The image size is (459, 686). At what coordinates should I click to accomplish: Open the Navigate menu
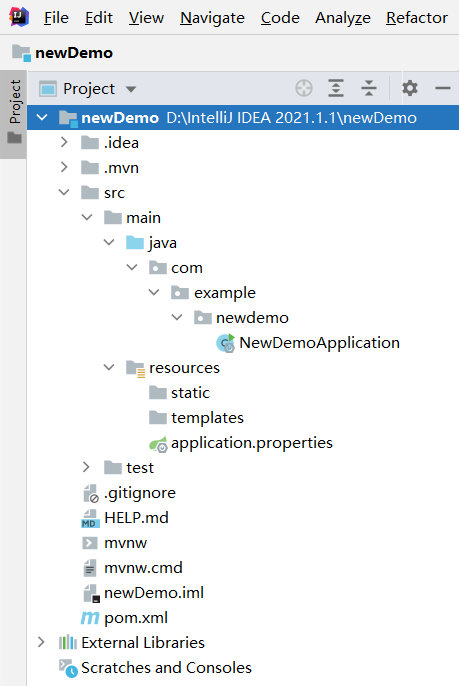pyautogui.click(x=212, y=18)
